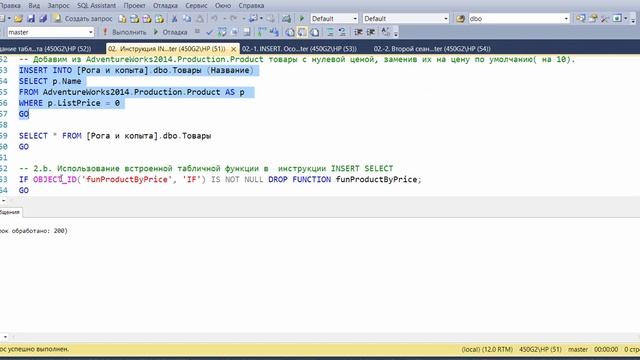
Task: Click the Include Client Statistics icon
Action: (x=274, y=32)
